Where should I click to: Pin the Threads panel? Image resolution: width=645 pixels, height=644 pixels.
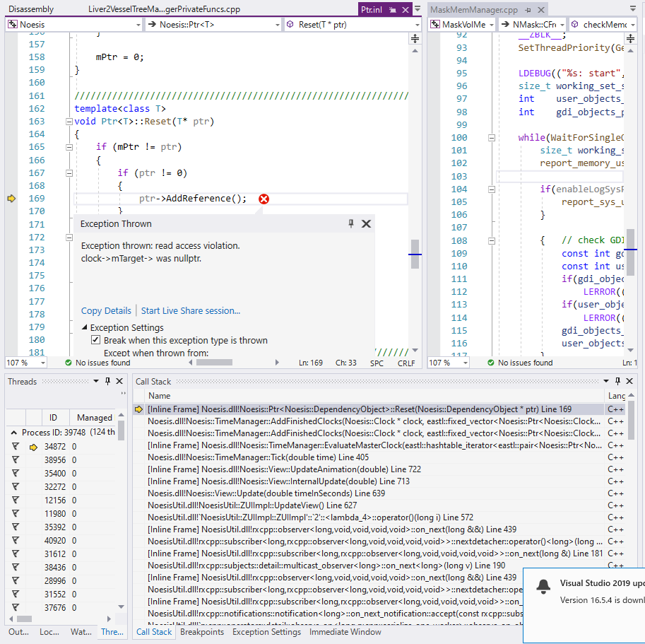coord(108,381)
